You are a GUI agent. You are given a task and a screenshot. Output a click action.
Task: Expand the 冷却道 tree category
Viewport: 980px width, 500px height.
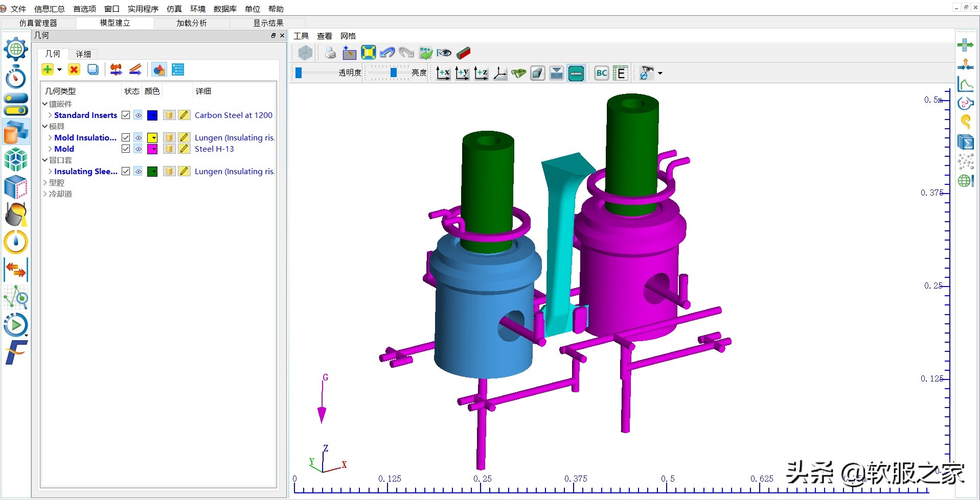coord(45,194)
